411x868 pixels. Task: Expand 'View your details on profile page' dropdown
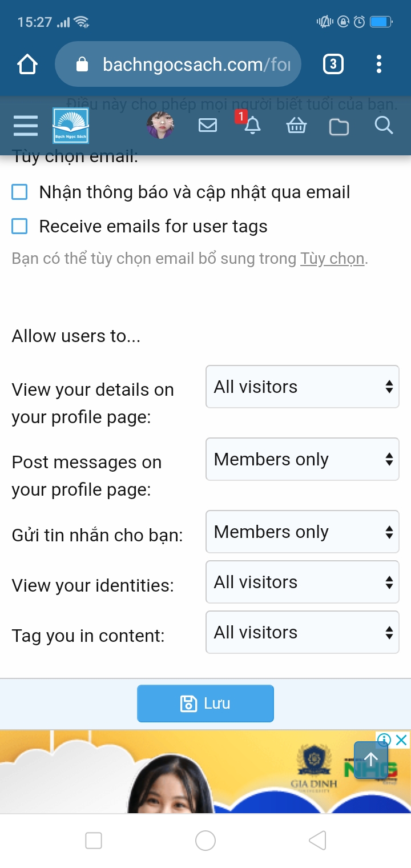click(x=302, y=387)
